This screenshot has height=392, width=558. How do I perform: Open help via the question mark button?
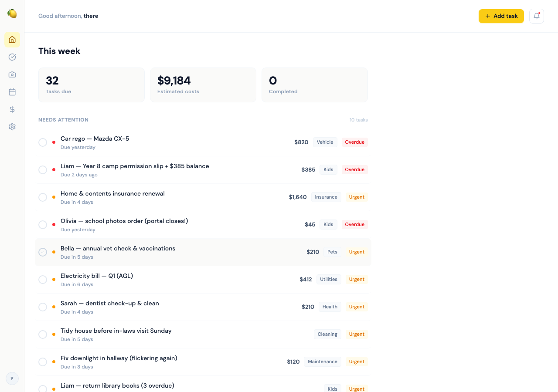point(12,378)
